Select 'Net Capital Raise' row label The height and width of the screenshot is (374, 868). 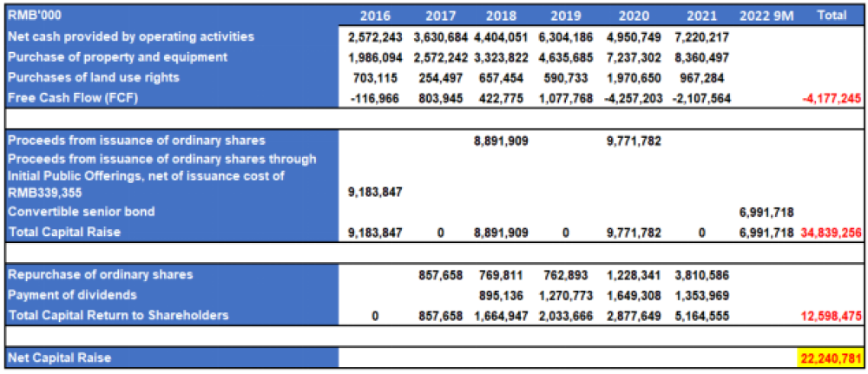(x=59, y=358)
